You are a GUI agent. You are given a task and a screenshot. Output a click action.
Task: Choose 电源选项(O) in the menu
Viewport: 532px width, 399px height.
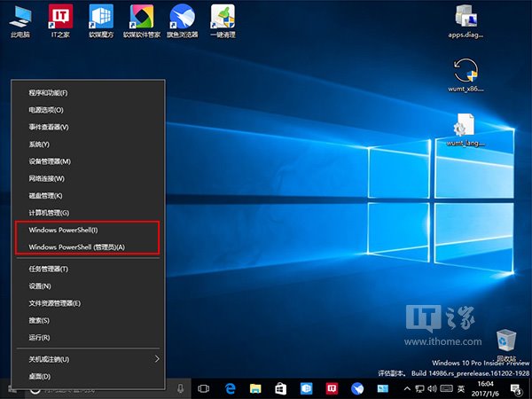[x=88, y=110]
